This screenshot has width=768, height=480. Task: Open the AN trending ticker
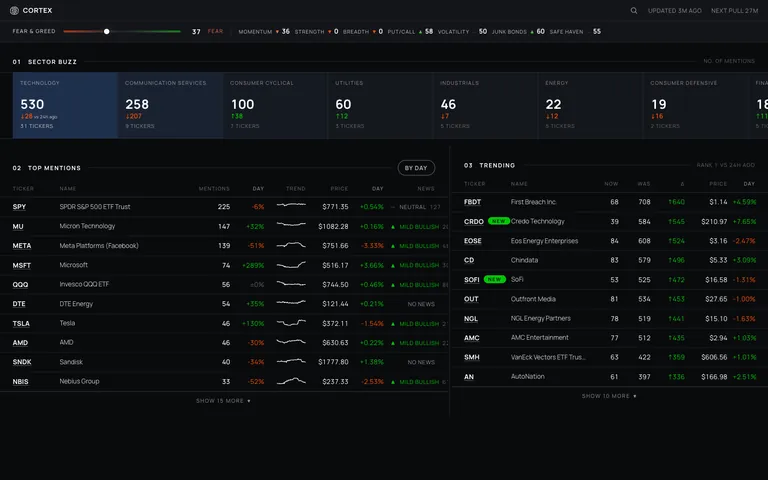coord(469,377)
